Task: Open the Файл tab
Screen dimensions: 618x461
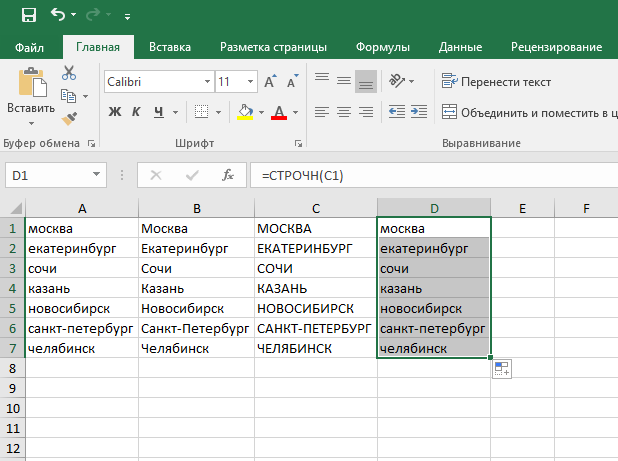Action: (29, 47)
